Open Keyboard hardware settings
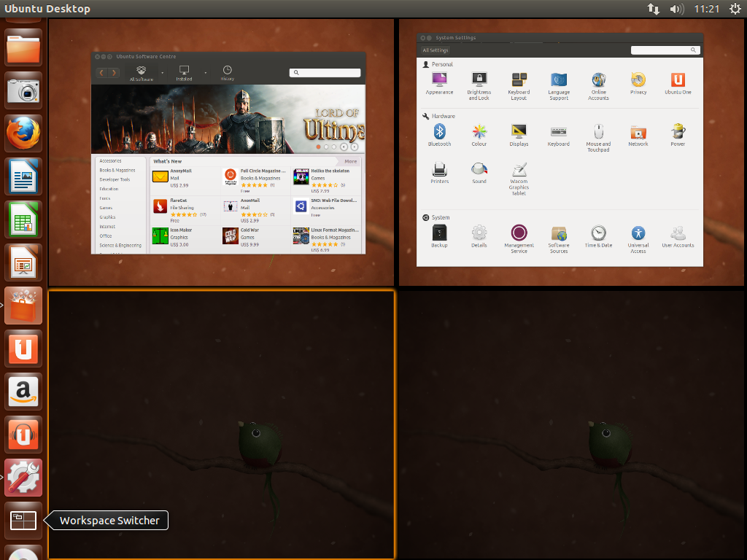The image size is (747, 560). (x=558, y=135)
